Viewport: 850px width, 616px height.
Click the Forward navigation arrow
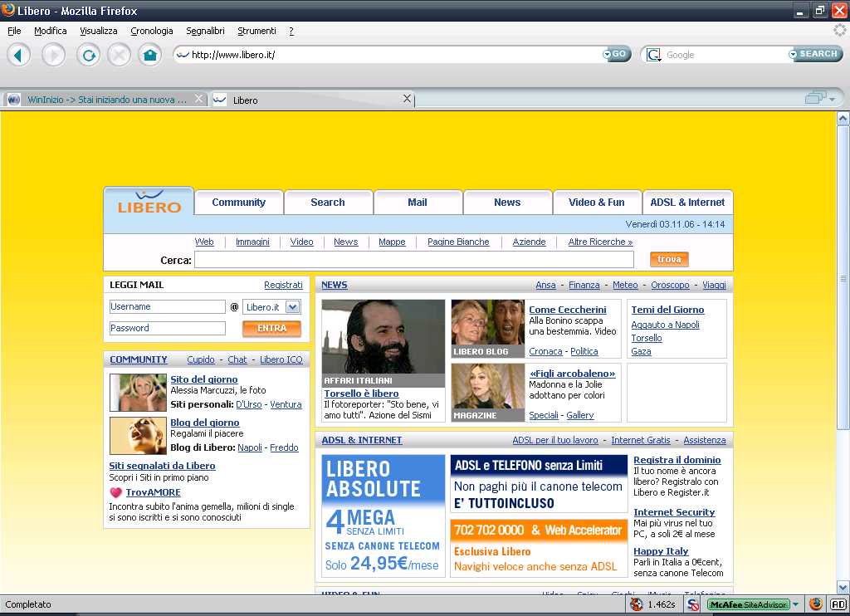pyautogui.click(x=54, y=55)
